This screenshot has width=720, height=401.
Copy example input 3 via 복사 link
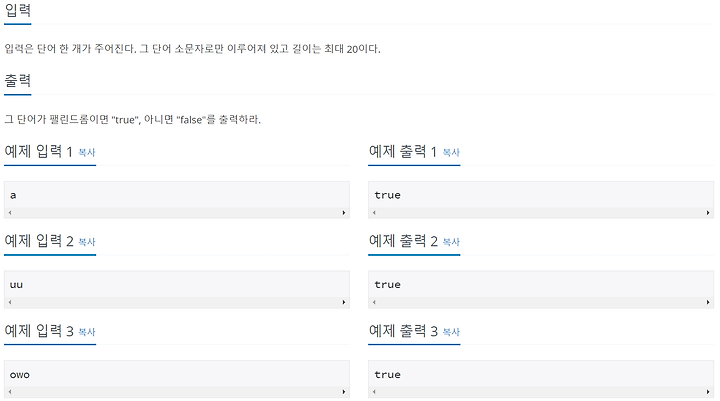[x=87, y=332]
